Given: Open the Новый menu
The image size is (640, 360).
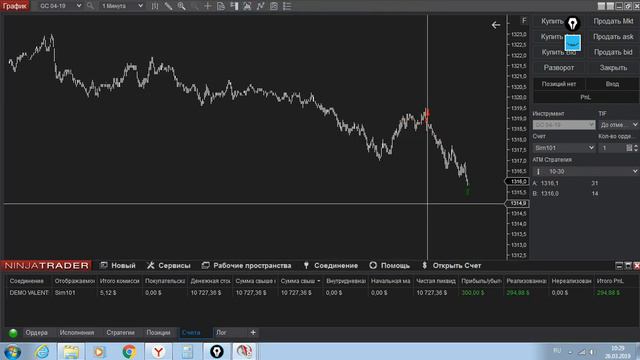Looking at the screenshot, I should pyautogui.click(x=118, y=265).
